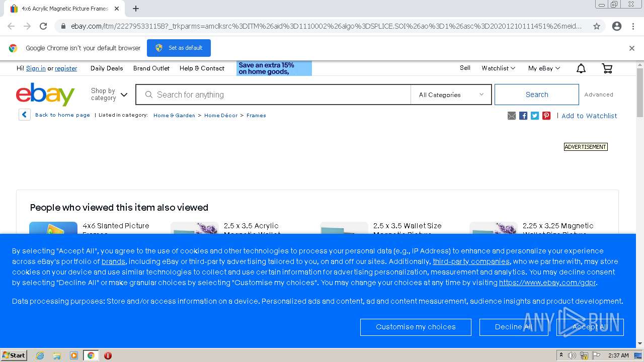Viewport: 644px width, 362px height.
Task: Reload the page in Chrome
Action: (43, 26)
